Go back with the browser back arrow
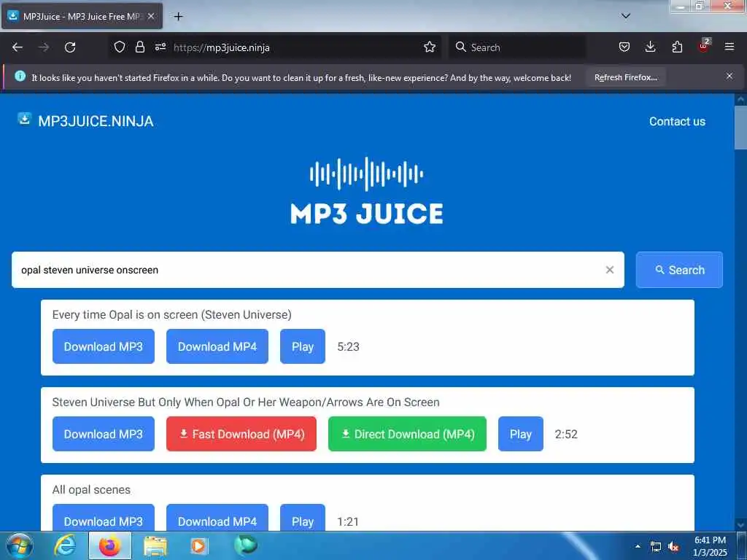Screen dimensions: 747x560 click(x=18, y=47)
